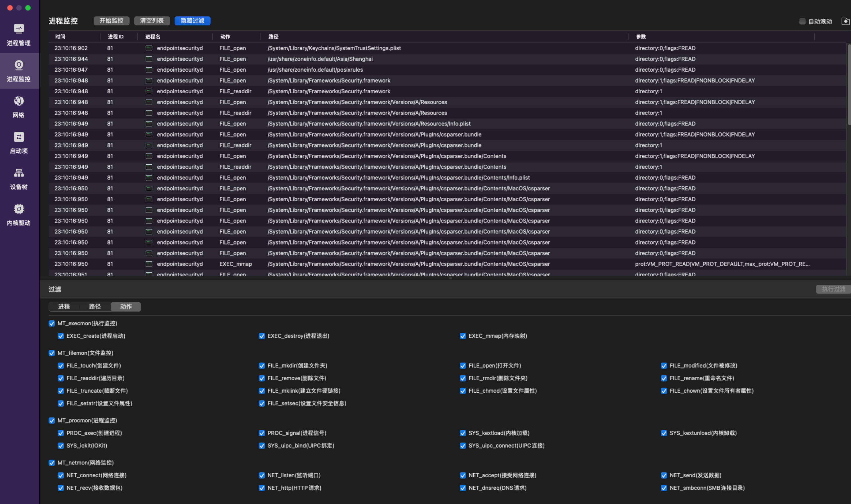Switch to the 进程 filter tab
This screenshot has height=504, width=851.
click(x=64, y=307)
